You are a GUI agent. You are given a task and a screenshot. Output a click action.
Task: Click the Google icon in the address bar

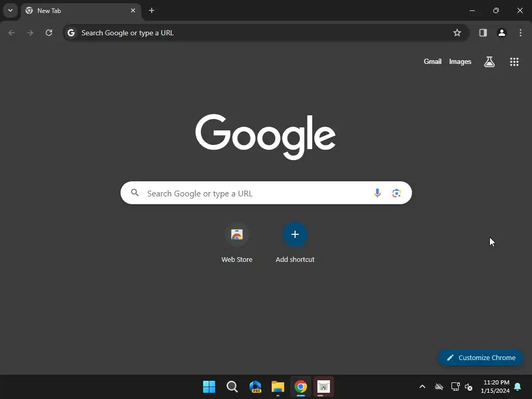[71, 33]
